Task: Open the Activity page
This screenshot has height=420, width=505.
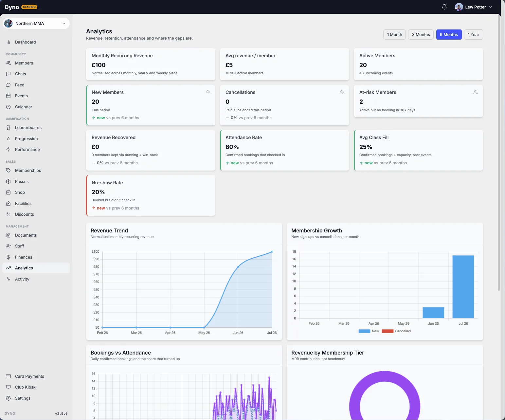Action: pos(36,279)
